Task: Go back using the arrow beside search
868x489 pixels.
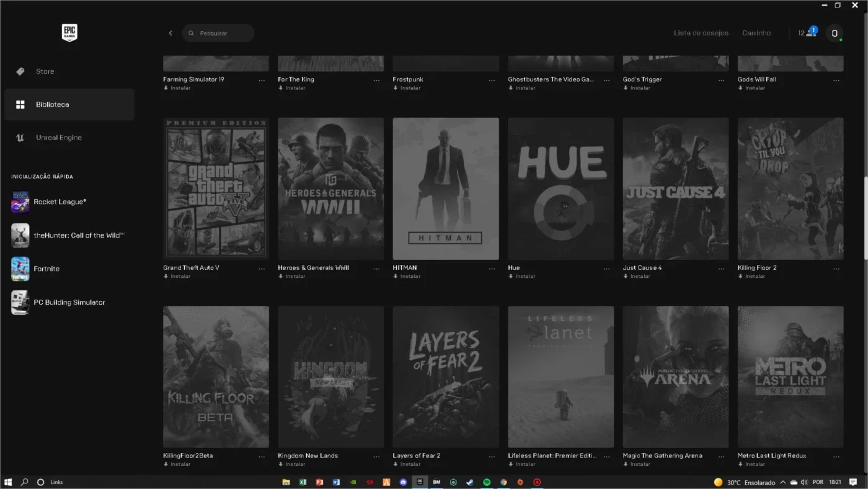Action: pos(170,33)
